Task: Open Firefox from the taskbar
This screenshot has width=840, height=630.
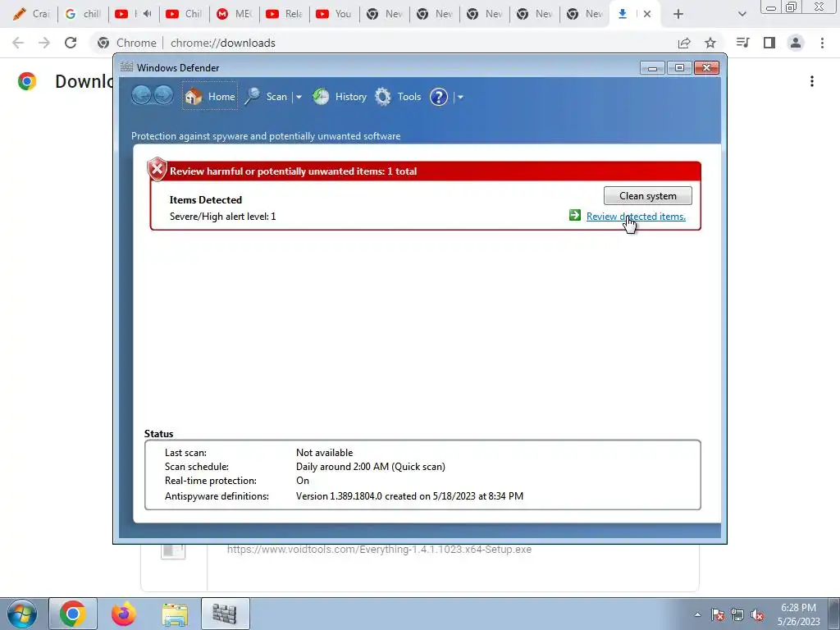Action: click(x=124, y=614)
